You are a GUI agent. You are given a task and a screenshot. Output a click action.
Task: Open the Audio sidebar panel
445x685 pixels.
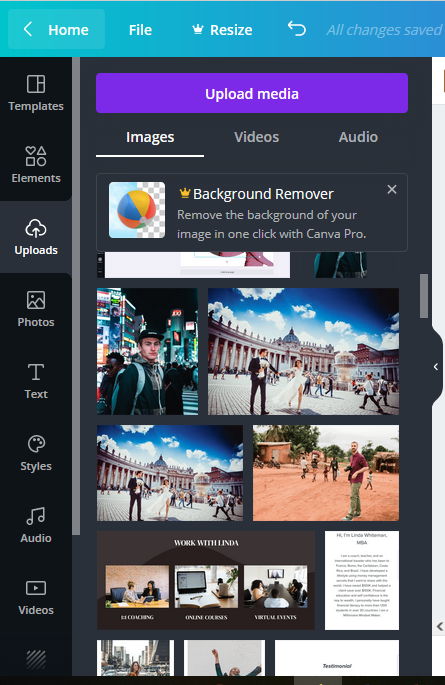pyautogui.click(x=36, y=525)
